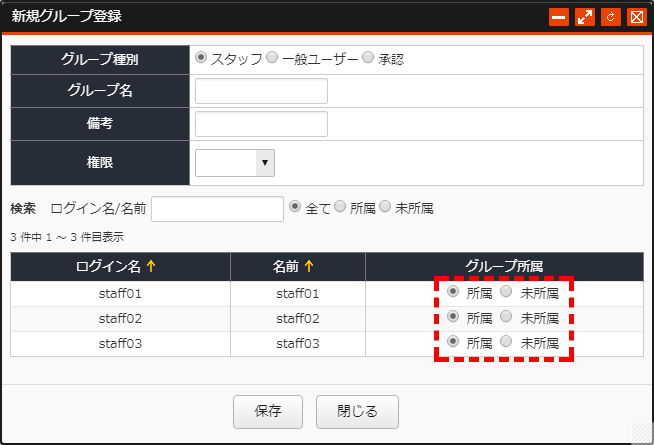Click the dialog resize grip corner
The width and height of the screenshot is (654, 445).
click(642, 433)
